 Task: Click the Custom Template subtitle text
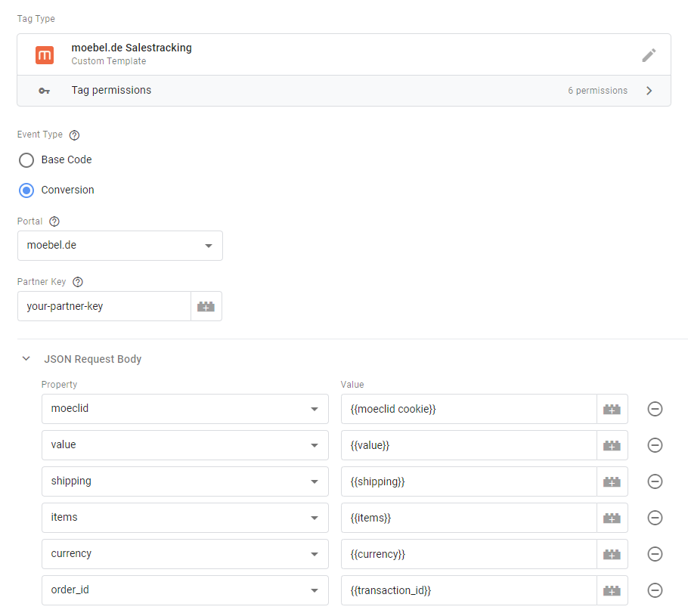(109, 61)
